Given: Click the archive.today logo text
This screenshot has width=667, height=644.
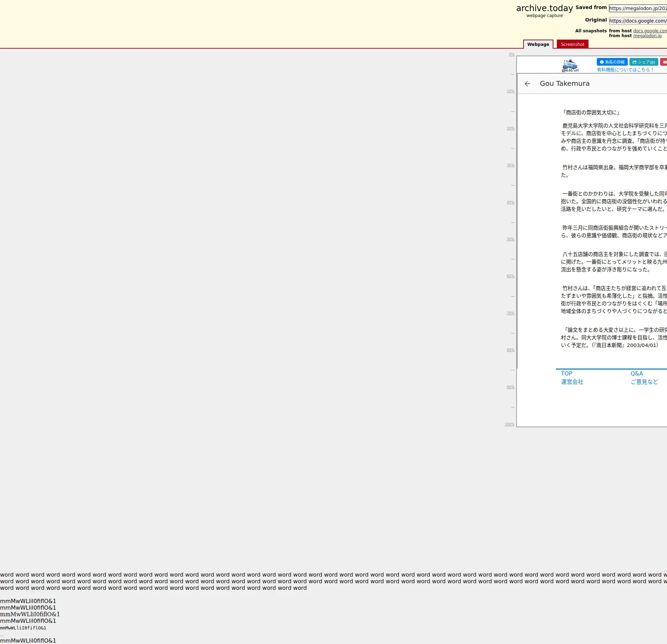Looking at the screenshot, I should (x=544, y=8).
